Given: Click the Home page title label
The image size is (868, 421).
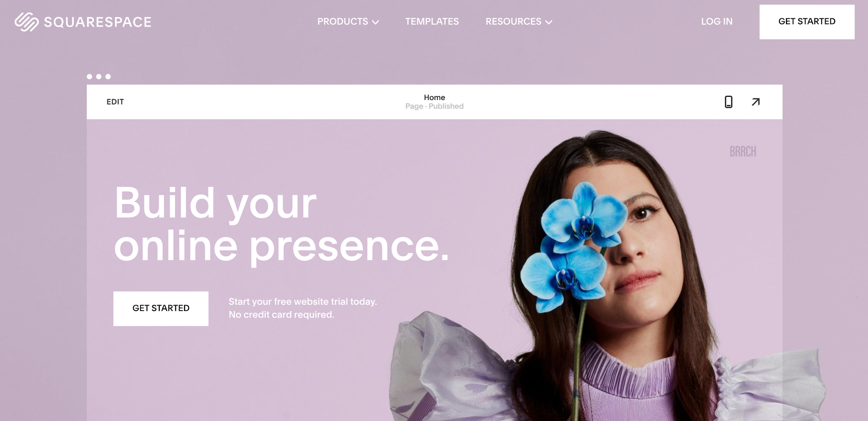Looking at the screenshot, I should 434,97.
